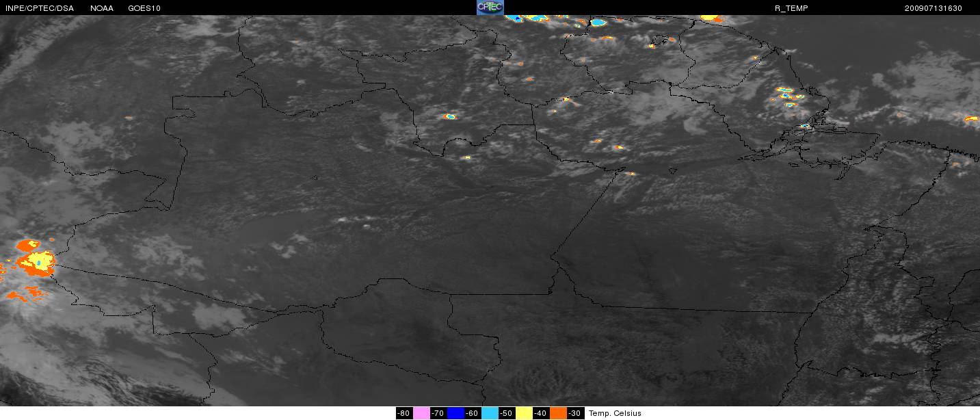Click the GOES10 satellite label
The height and width of the screenshot is (420, 980).
pos(144,8)
